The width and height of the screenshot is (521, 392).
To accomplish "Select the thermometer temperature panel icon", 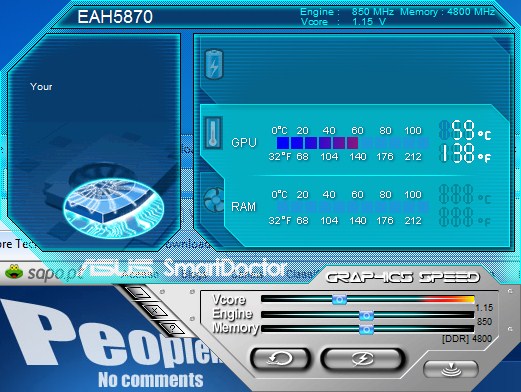I will [213, 133].
